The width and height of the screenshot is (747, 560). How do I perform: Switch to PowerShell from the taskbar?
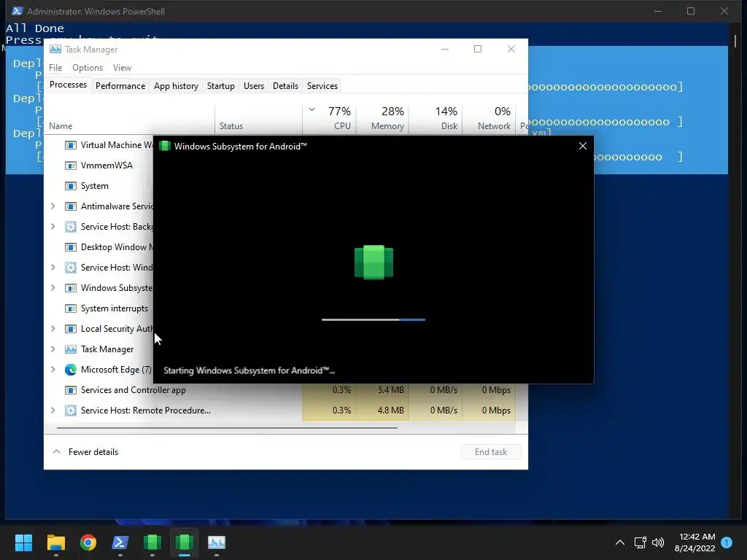pos(120,542)
